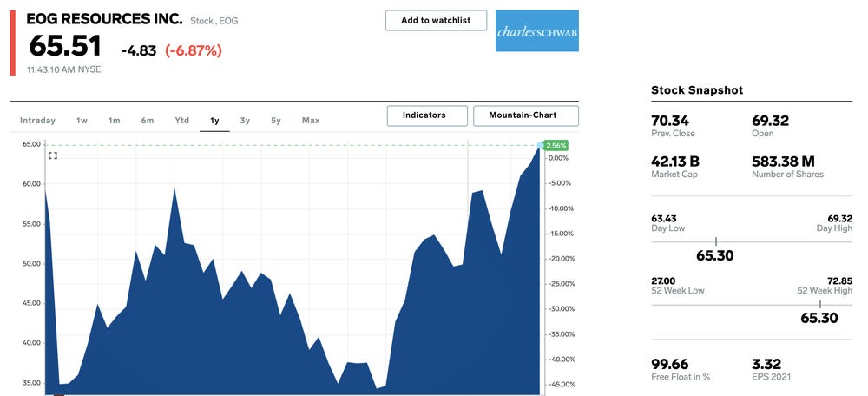Click the green 2.56% chart label
The width and height of the screenshot is (868, 396).
(556, 146)
